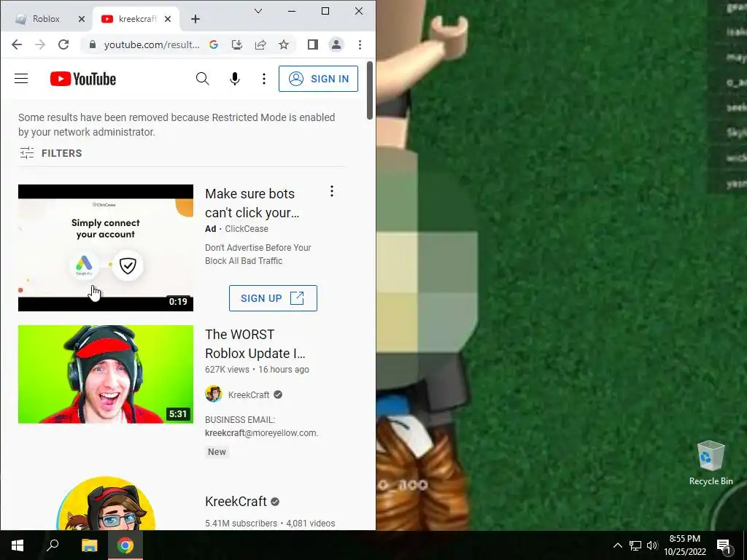
Task: Open the YouTube search magnifier icon
Action: [x=203, y=79]
